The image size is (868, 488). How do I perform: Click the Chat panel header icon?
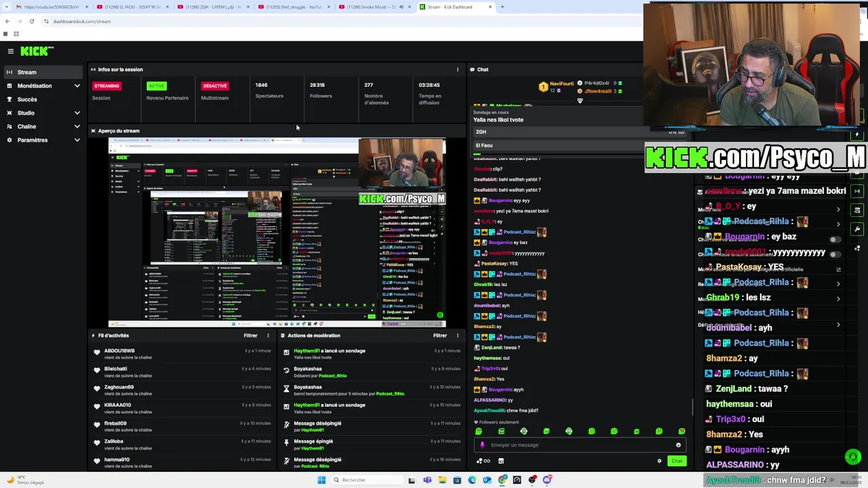coord(472,69)
